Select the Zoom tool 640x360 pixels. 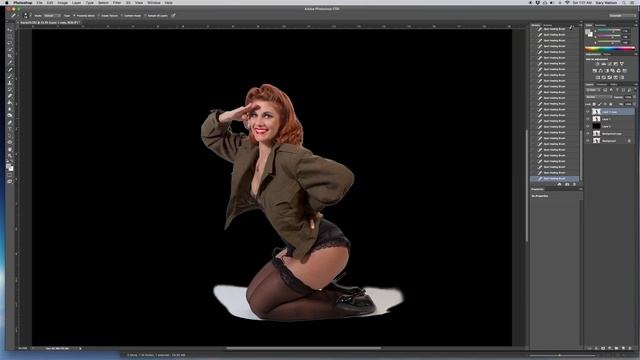pos(10,156)
